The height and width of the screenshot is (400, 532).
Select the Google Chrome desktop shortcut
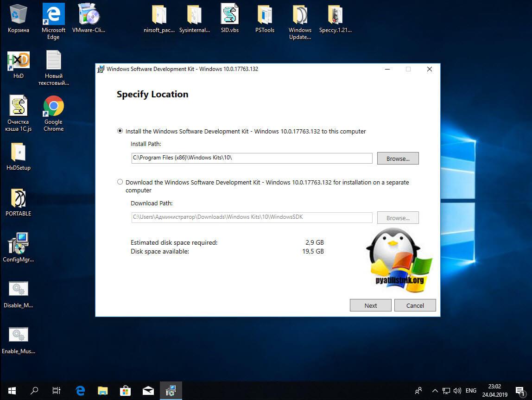click(x=53, y=113)
